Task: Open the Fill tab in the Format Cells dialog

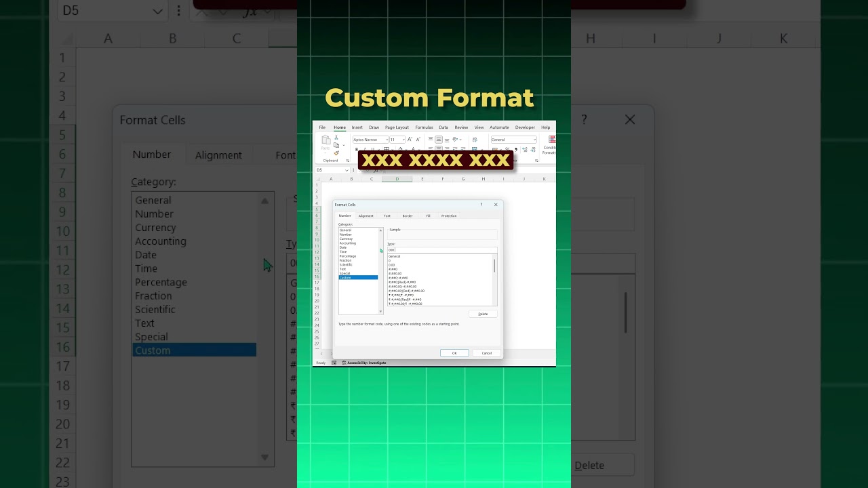Action: 428,216
